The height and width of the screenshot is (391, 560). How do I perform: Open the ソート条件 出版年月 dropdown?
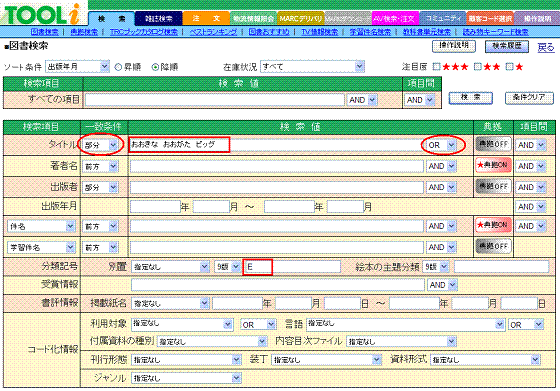[x=77, y=67]
